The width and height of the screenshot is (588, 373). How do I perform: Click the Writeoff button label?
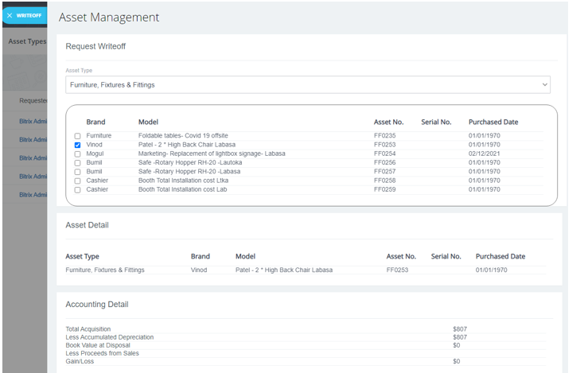29,15
